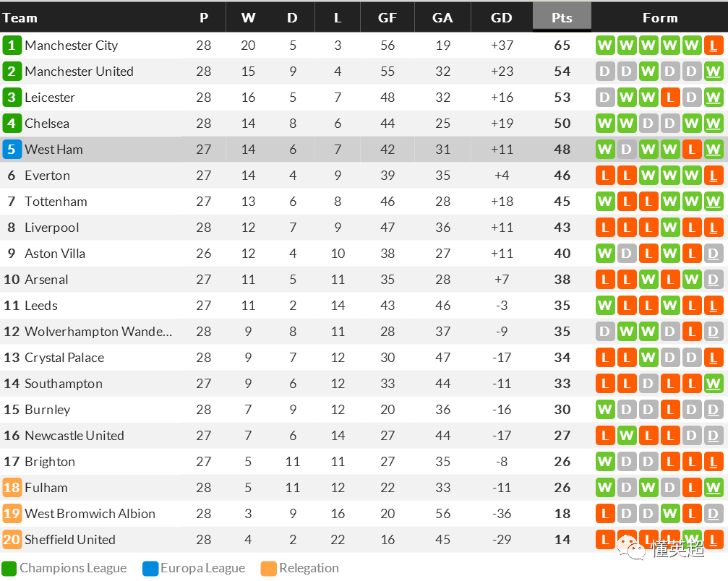Click West Ham's blue position 5 badge
Screen dimensions: 728x581
point(12,150)
